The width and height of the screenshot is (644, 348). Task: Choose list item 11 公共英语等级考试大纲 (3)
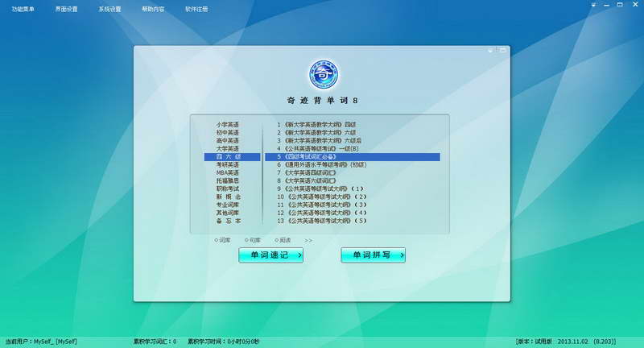click(321, 205)
